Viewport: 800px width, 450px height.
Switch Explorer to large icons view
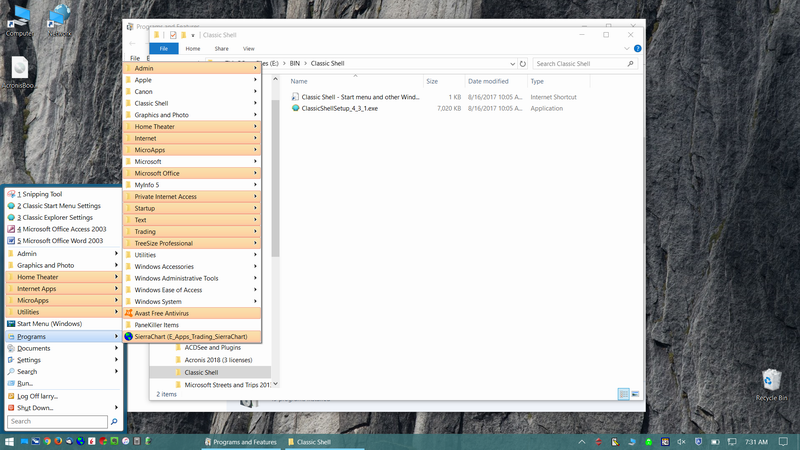coord(635,394)
